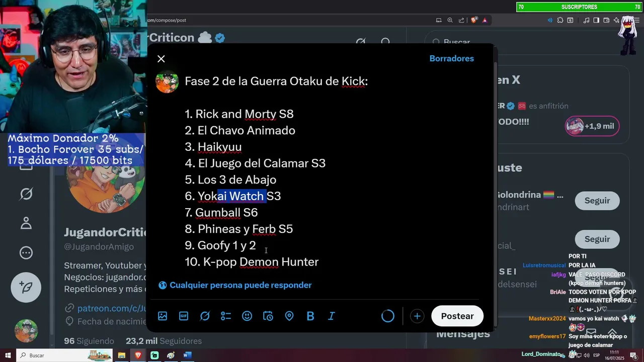Open the Brave browser in taskbar

pos(138,355)
